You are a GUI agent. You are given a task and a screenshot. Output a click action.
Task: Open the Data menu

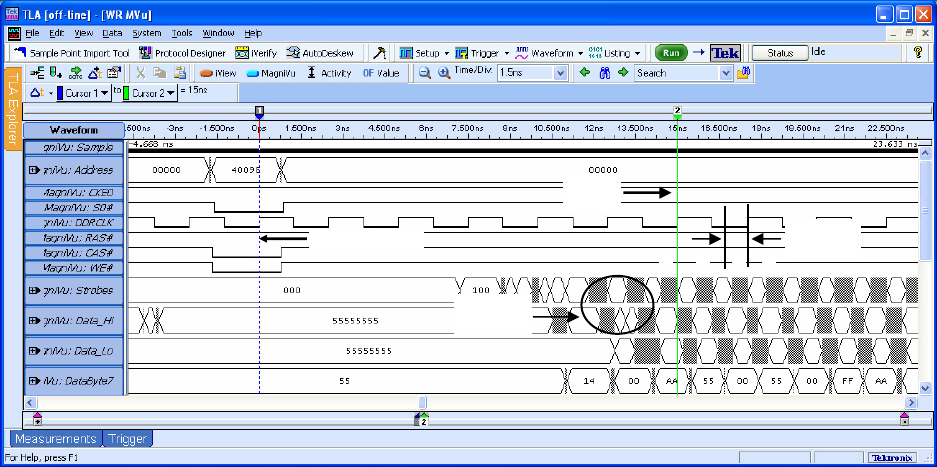pyautogui.click(x=112, y=33)
